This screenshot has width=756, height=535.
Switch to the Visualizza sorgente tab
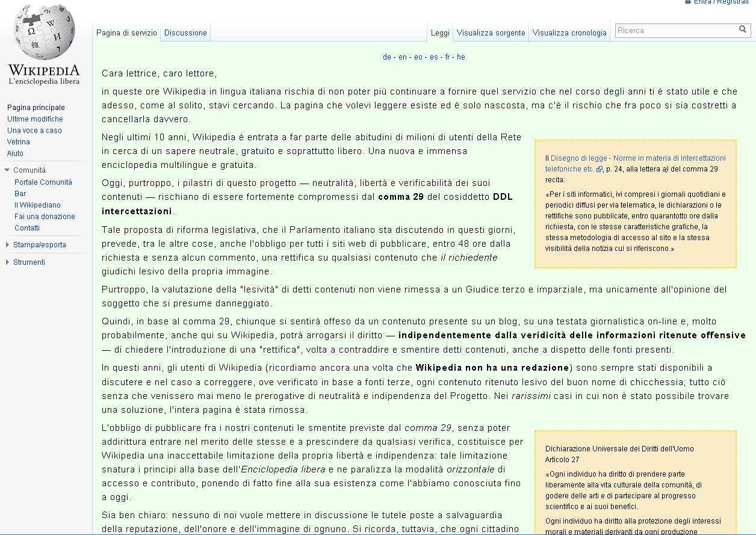click(x=491, y=33)
